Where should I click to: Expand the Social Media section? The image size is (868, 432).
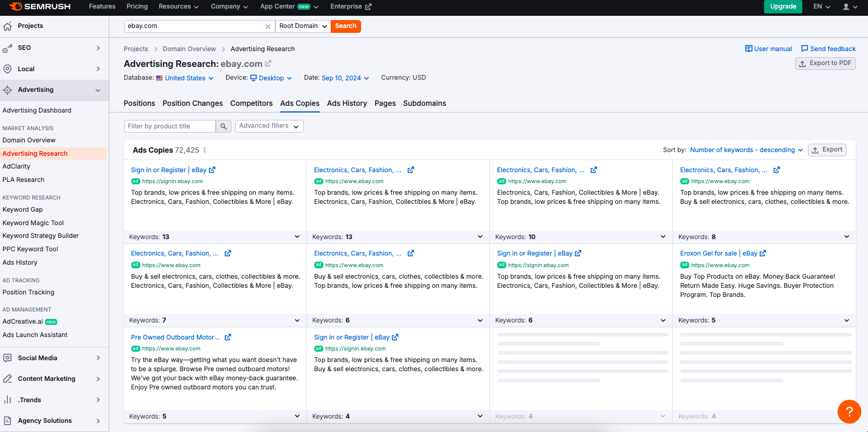98,358
